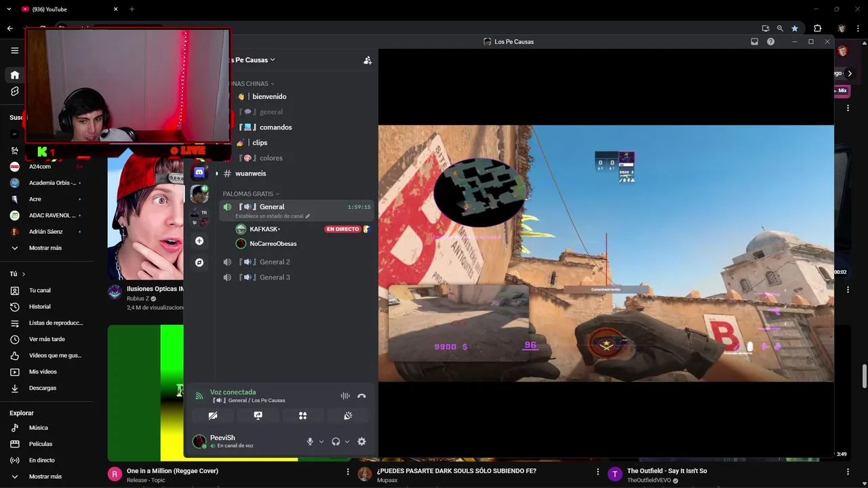Screen dimensions: 868x488
Task: Expand the Tú section chevron
Action: (x=24, y=274)
